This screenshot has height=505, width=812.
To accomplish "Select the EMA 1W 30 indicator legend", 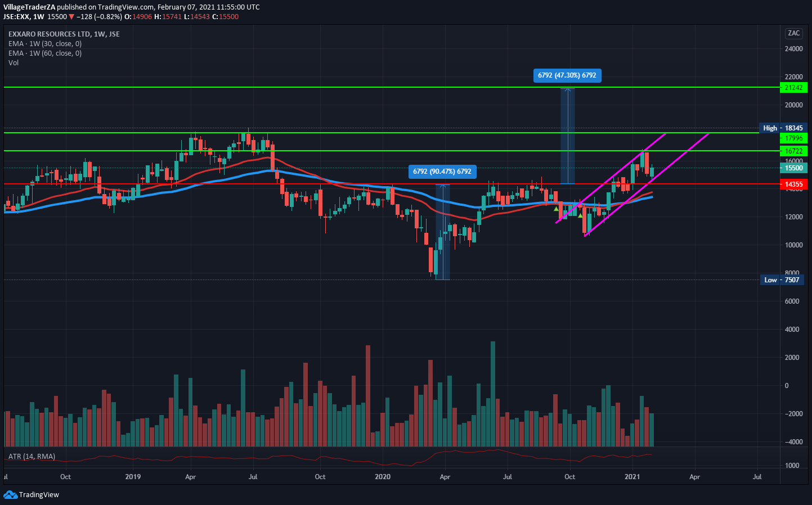I will coord(45,44).
